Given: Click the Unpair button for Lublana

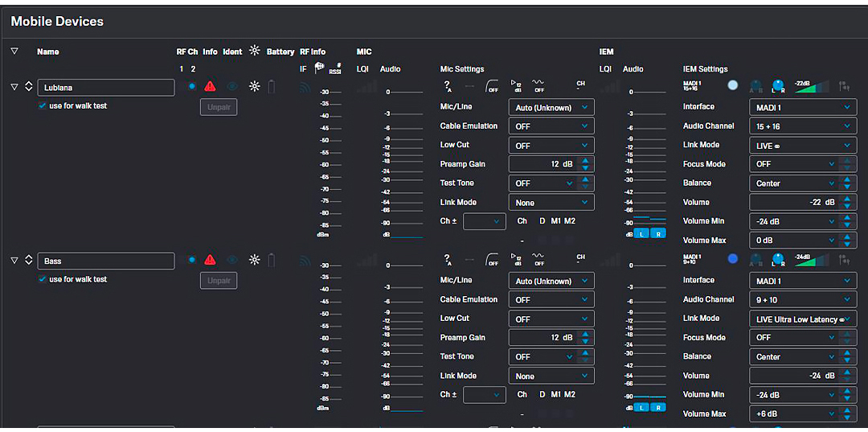Looking at the screenshot, I should click(x=218, y=107).
